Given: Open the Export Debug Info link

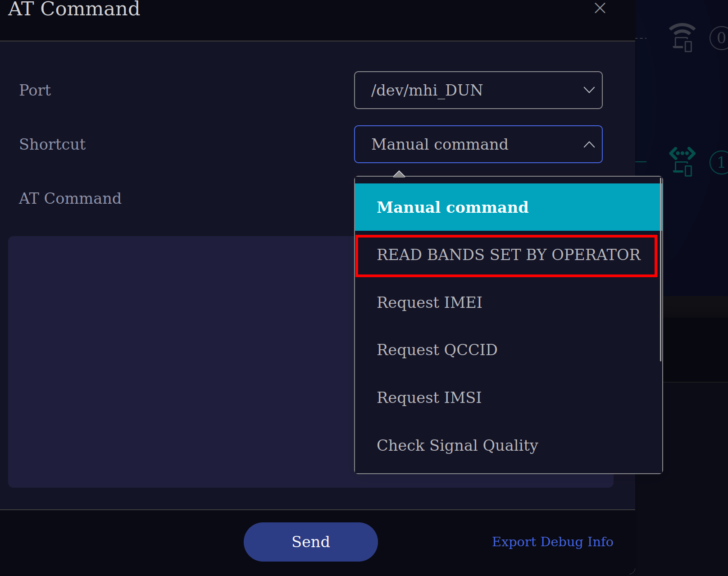Looking at the screenshot, I should pyautogui.click(x=552, y=542).
